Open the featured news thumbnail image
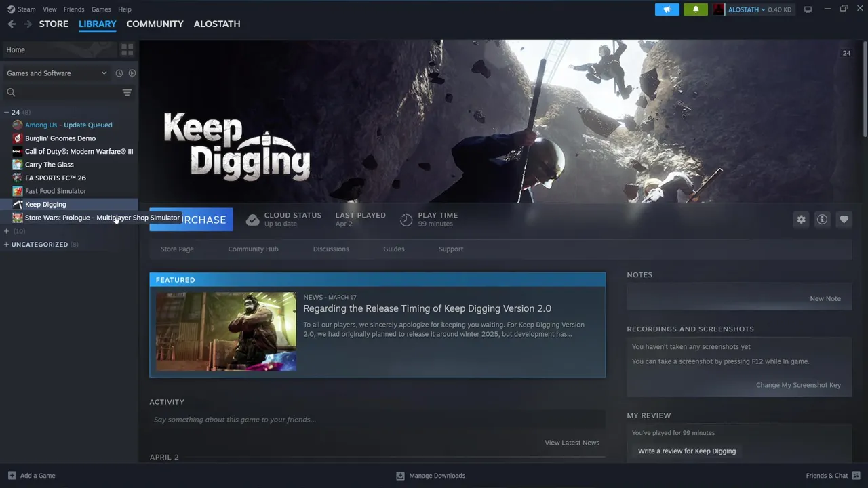 (x=226, y=331)
